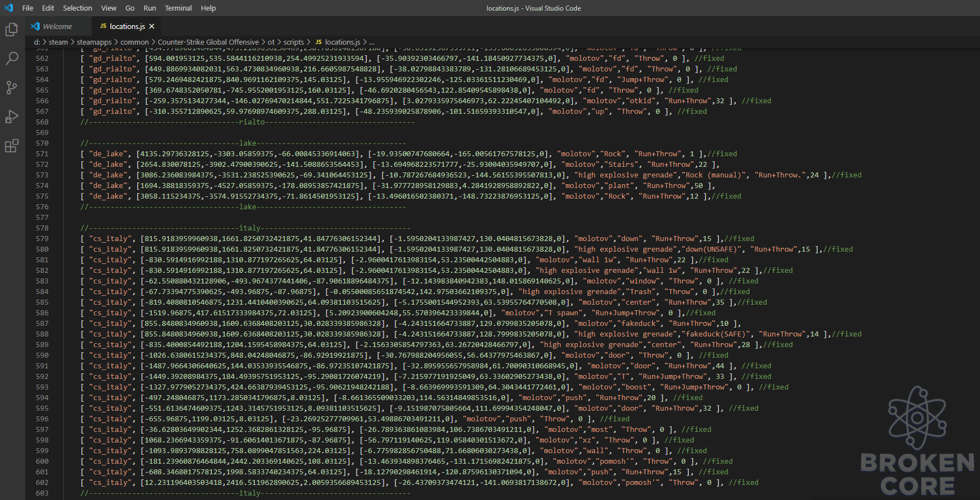Open the Terminal menu
The width and height of the screenshot is (980, 500).
(x=178, y=8)
